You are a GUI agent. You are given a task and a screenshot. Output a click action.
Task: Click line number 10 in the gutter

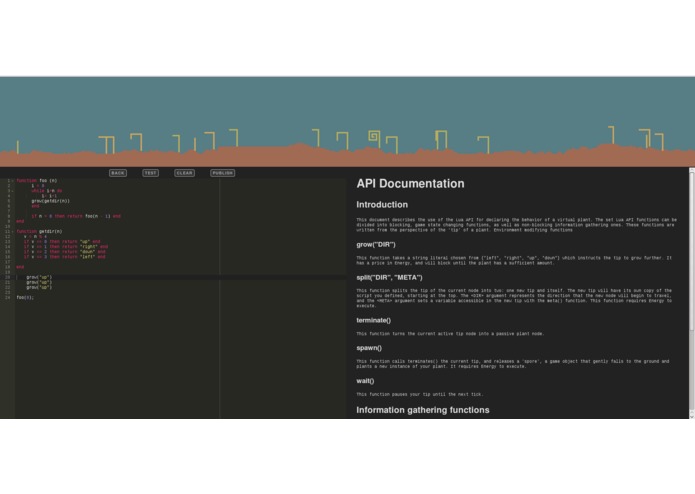point(7,226)
